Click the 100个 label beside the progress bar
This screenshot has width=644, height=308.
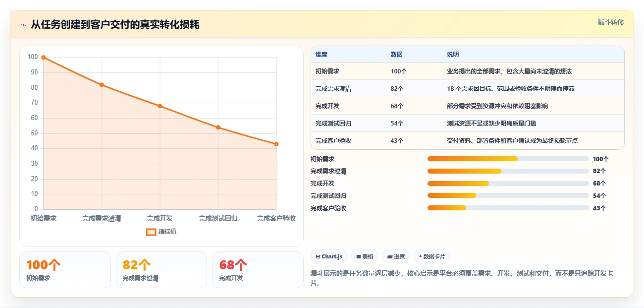point(601,159)
